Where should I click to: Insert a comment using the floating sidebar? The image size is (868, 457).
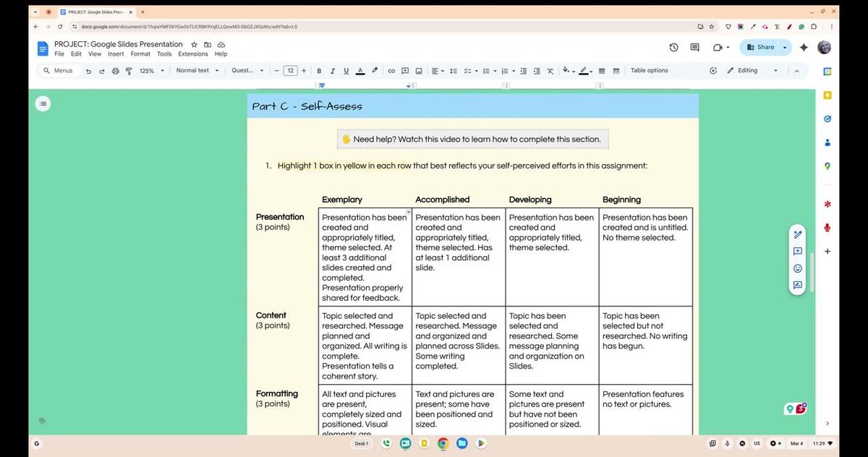click(x=797, y=251)
